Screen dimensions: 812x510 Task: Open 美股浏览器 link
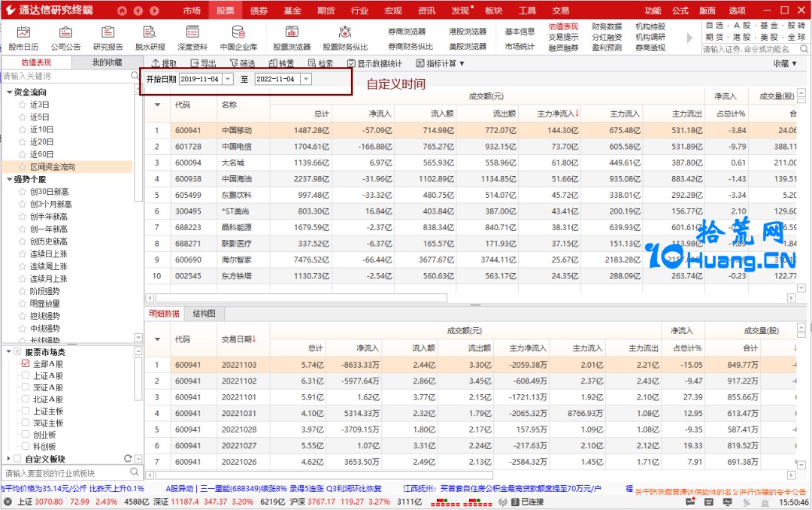(x=468, y=46)
